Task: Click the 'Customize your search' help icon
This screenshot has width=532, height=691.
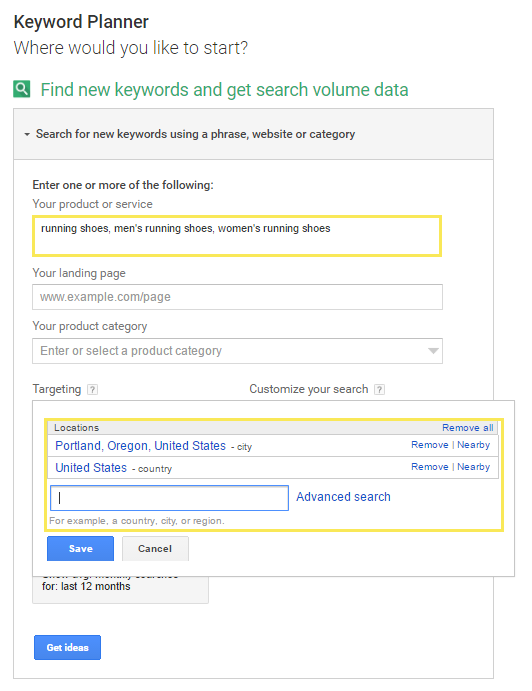Action: [379, 390]
